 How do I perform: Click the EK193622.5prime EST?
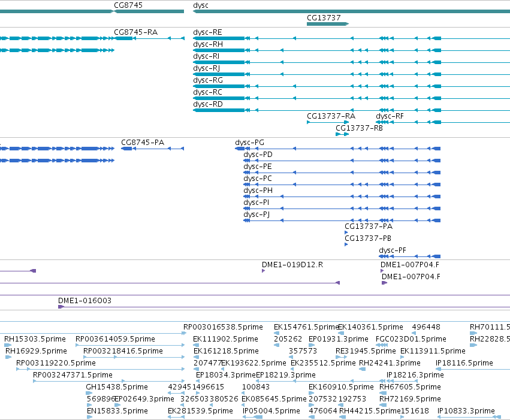(x=254, y=363)
